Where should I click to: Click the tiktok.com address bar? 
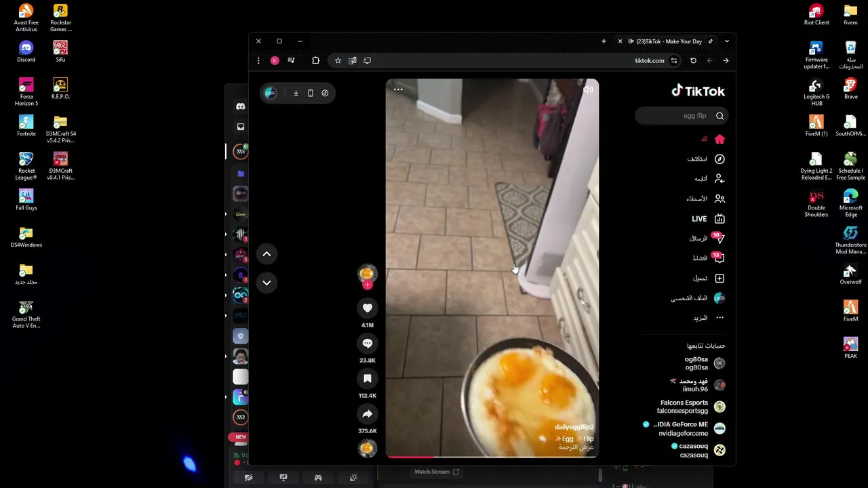(505, 60)
